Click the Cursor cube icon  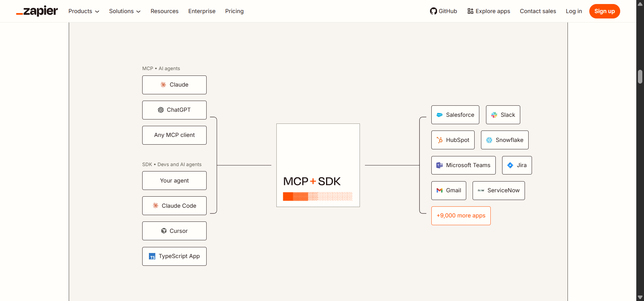pos(164,231)
